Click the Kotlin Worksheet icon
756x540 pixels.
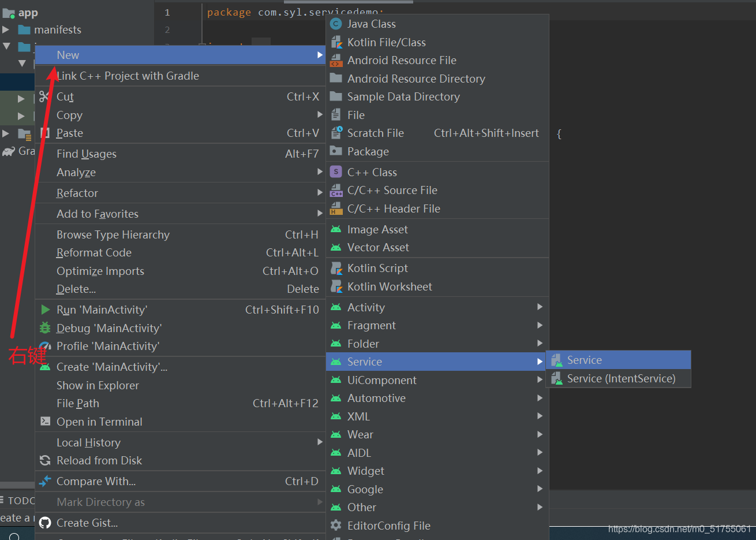(336, 286)
